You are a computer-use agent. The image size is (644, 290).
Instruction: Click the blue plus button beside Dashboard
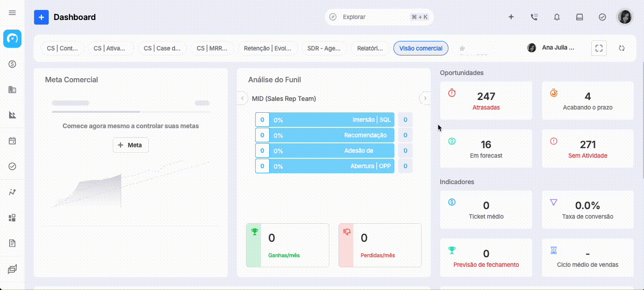pyautogui.click(x=41, y=17)
